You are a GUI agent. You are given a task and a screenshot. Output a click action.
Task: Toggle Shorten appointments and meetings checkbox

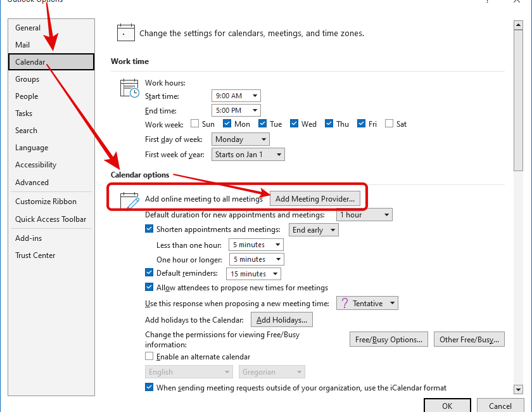pos(149,229)
